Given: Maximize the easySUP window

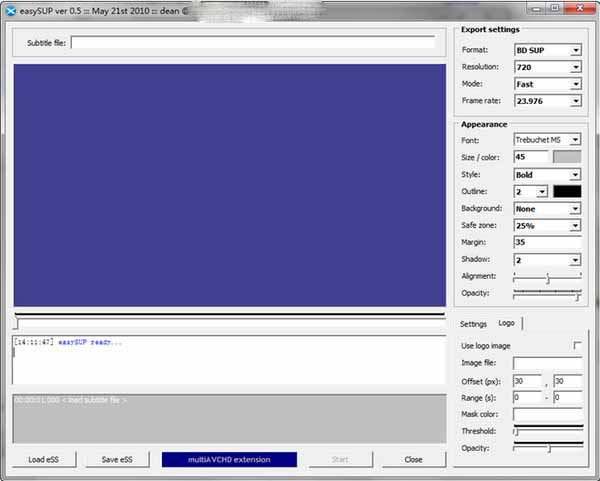Looking at the screenshot, I should 555,8.
